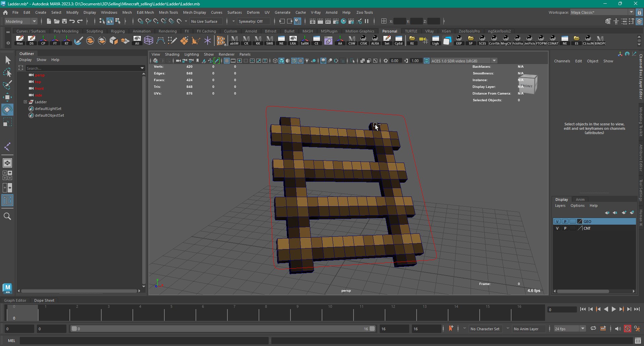Screen dimensions: 644x346
Task: Click the range slider bar handle
Action: [223, 329]
